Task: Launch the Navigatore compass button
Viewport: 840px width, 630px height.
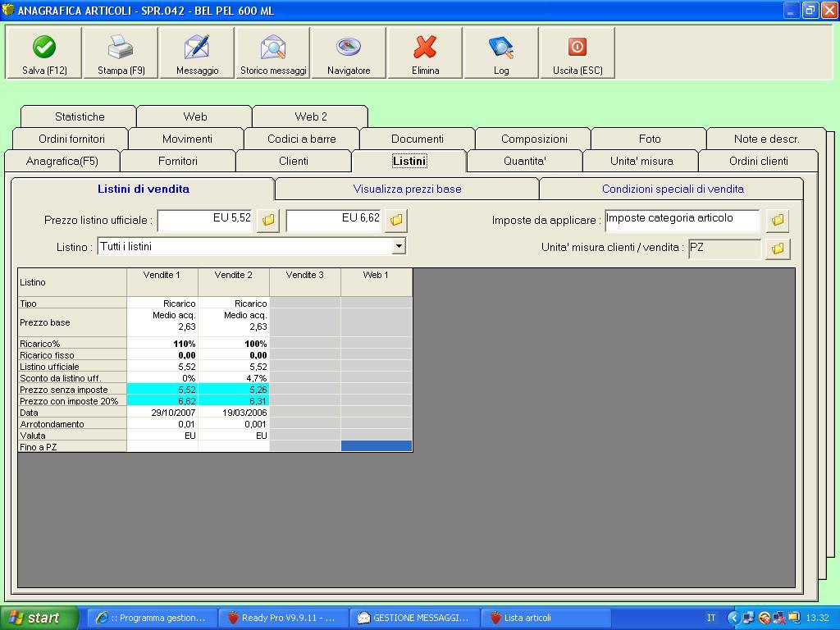Action: click(349, 53)
